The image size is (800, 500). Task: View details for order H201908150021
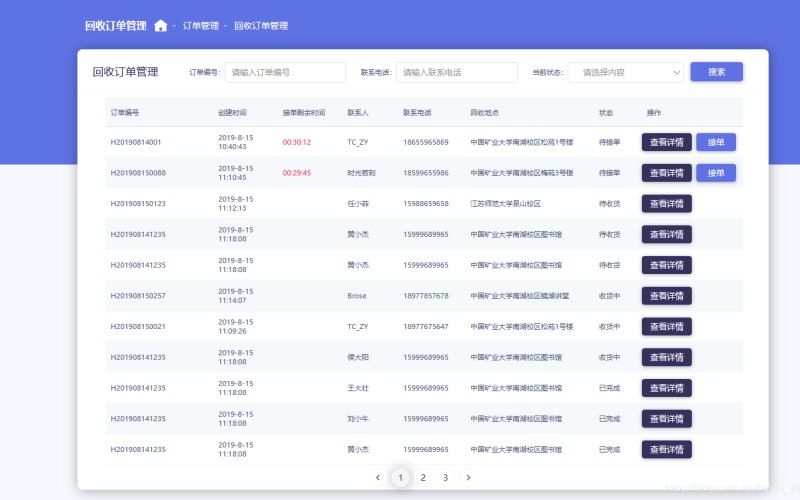tap(666, 327)
